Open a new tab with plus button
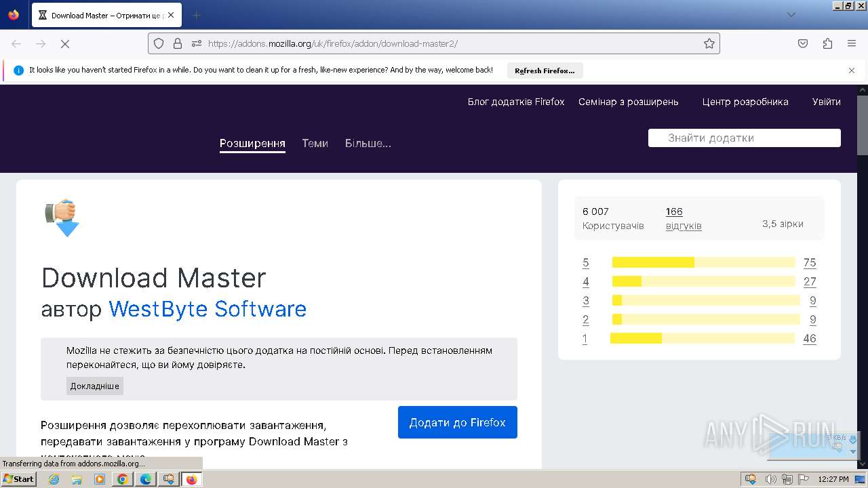 tap(196, 15)
